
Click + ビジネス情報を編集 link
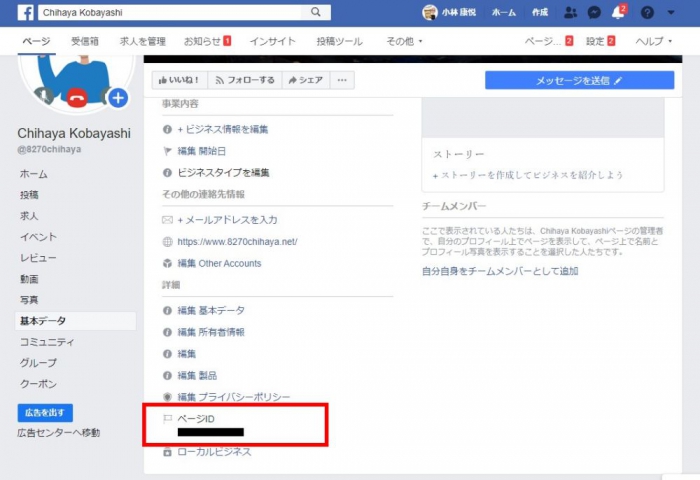(222, 129)
